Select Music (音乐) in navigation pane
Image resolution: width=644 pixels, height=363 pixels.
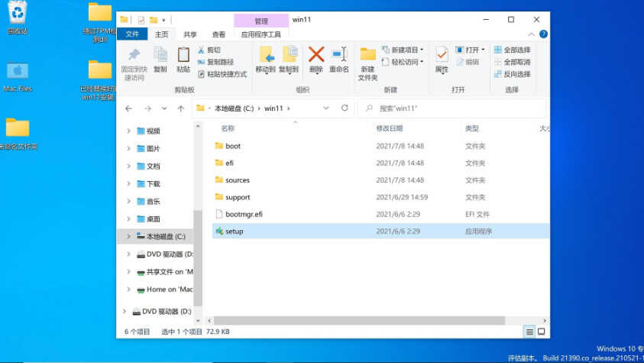coord(154,202)
